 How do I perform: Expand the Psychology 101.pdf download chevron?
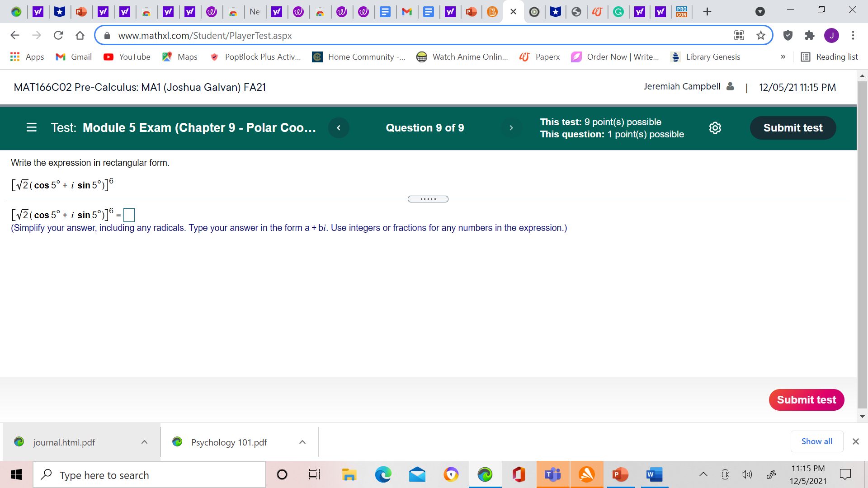[302, 442]
